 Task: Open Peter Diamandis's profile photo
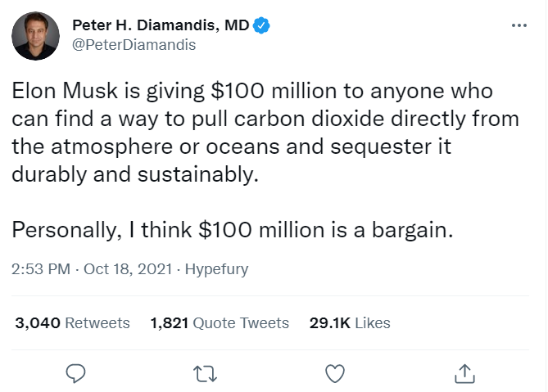[x=35, y=36]
